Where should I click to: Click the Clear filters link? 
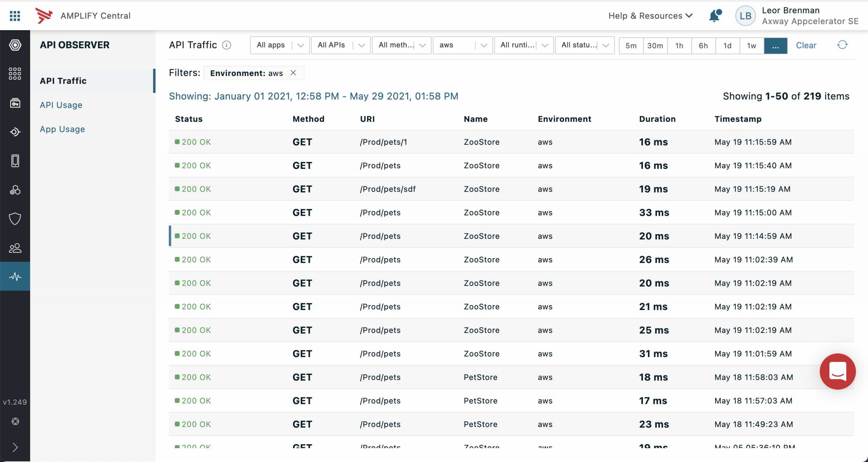click(x=806, y=45)
